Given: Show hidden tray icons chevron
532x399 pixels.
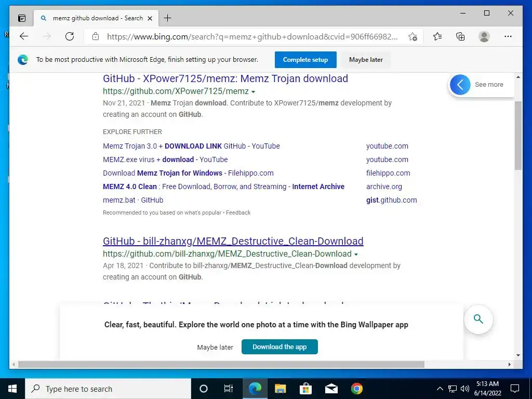Looking at the screenshot, I should 440,389.
